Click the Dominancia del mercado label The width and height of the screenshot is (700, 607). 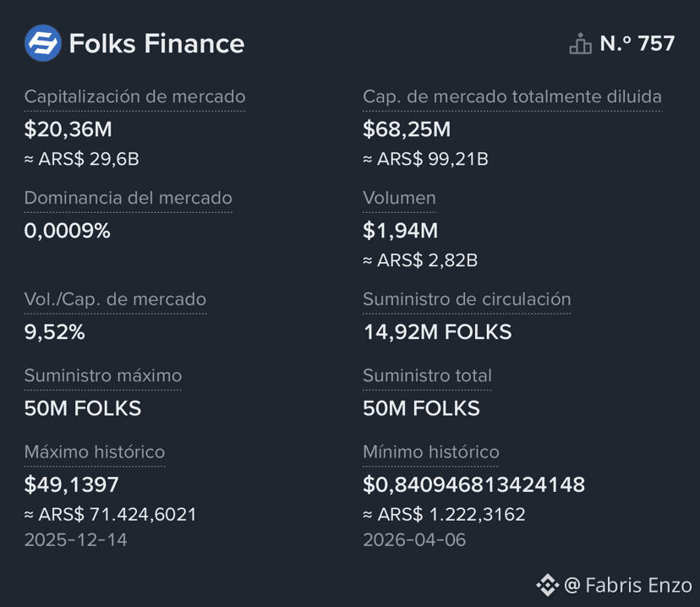[x=129, y=198]
